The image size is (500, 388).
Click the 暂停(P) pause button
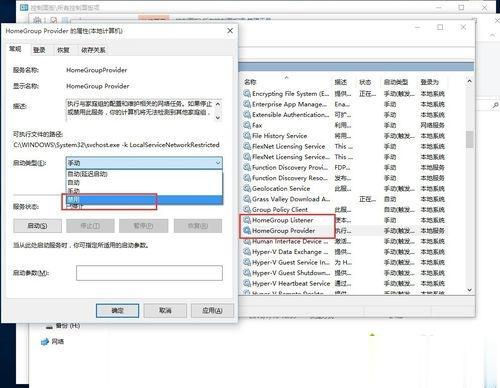point(144,226)
